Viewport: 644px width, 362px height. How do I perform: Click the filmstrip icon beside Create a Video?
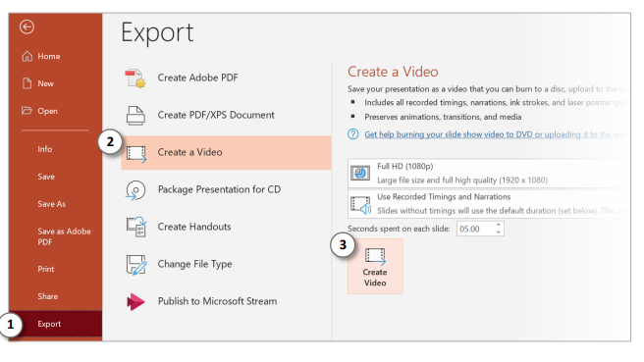136,154
